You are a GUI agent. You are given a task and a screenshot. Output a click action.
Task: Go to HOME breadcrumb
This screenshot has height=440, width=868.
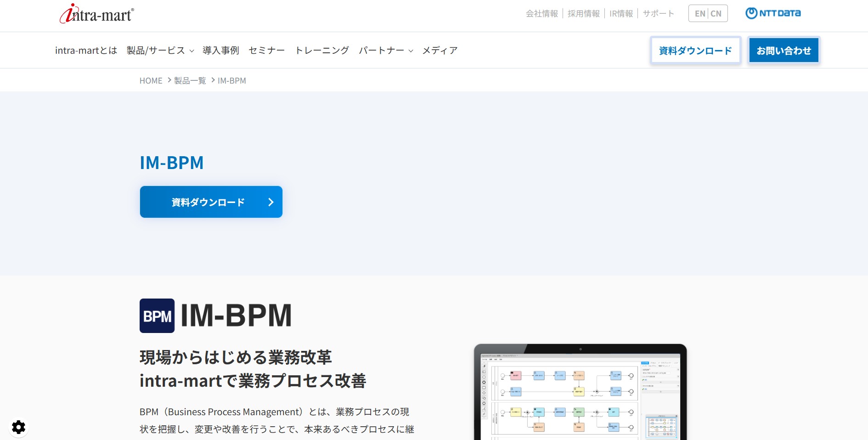[x=151, y=81]
